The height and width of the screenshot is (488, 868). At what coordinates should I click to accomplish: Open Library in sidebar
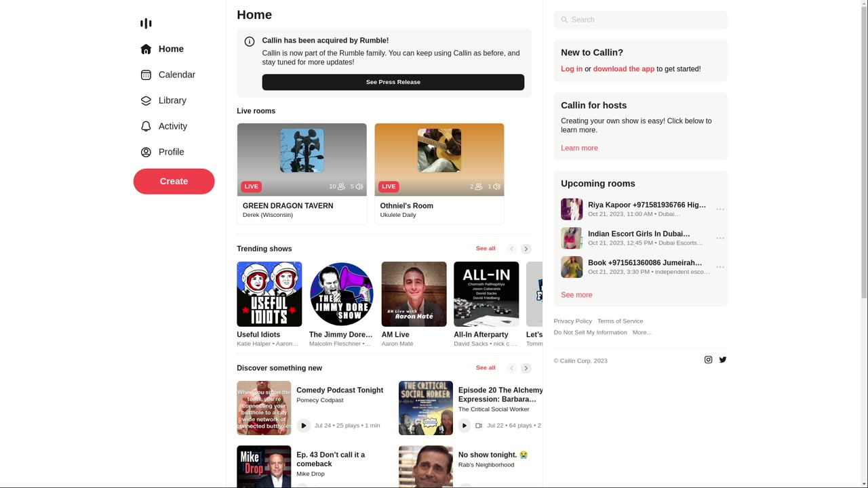174,100
